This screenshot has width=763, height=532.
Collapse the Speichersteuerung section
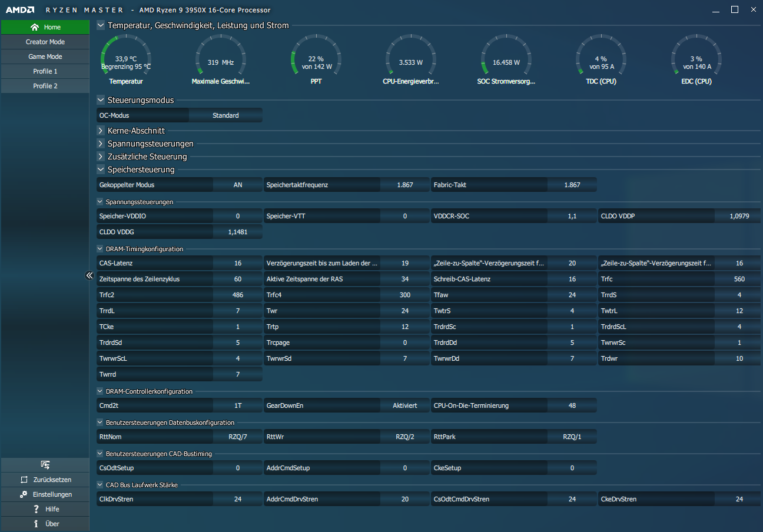(x=101, y=169)
